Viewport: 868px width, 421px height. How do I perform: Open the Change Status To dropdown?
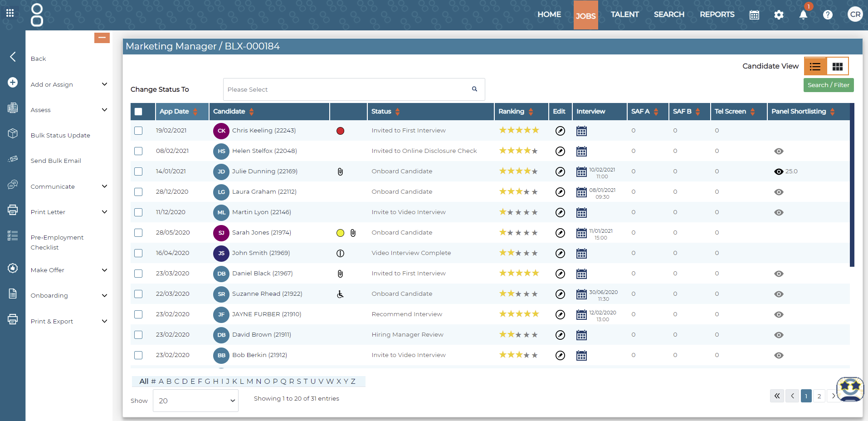[x=354, y=89]
